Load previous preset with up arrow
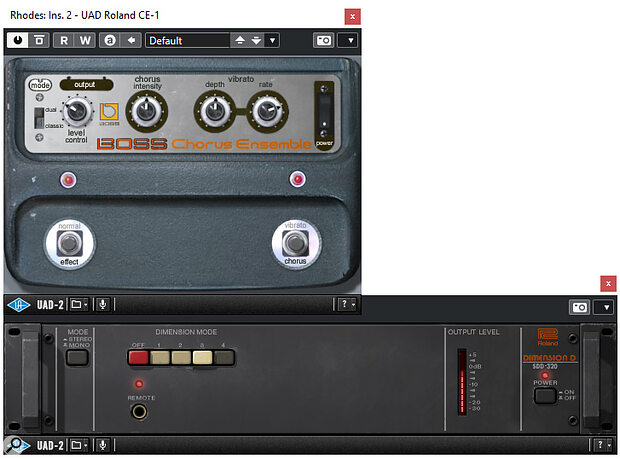 240,40
